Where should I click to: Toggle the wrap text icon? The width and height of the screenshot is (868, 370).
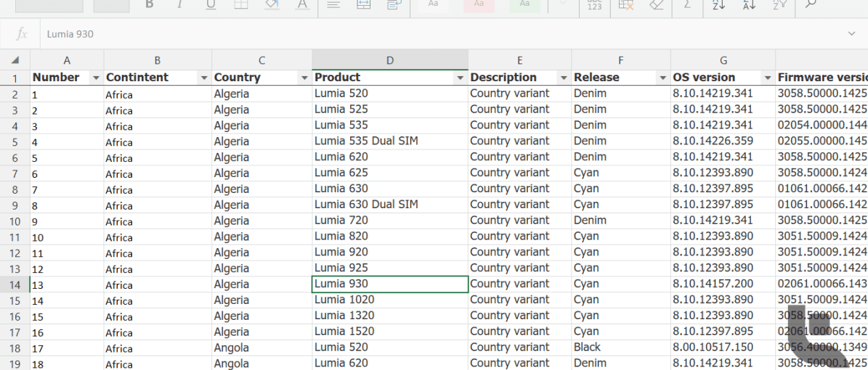[394, 4]
